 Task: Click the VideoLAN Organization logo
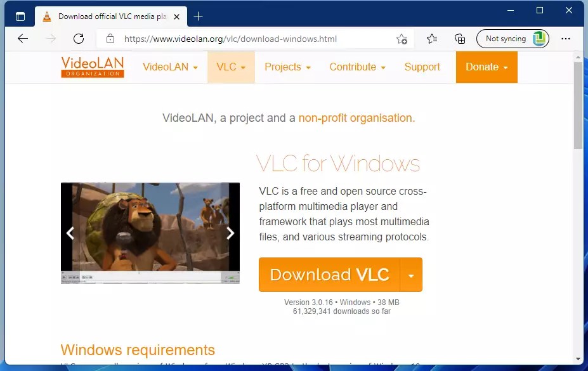pyautogui.click(x=93, y=67)
